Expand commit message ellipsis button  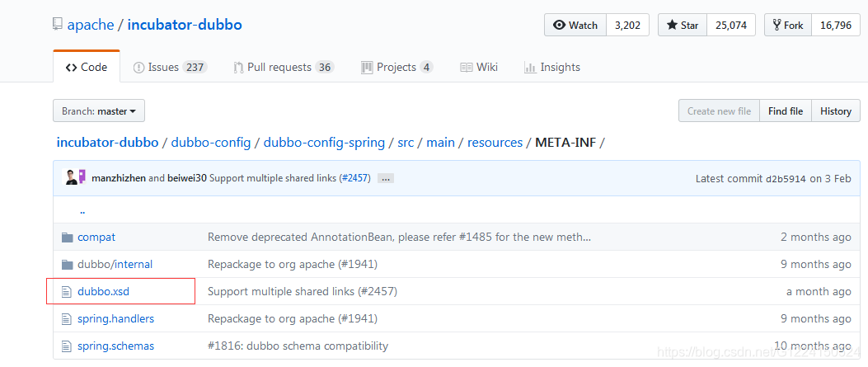(386, 179)
